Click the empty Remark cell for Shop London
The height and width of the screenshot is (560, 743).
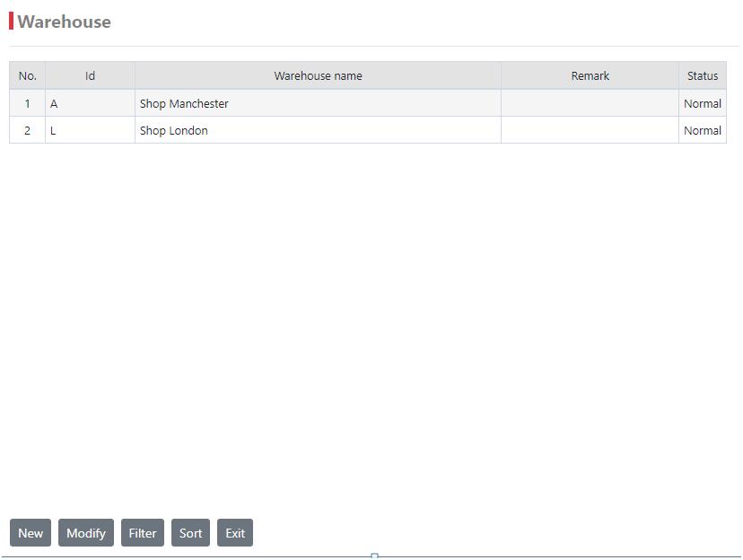click(590, 130)
